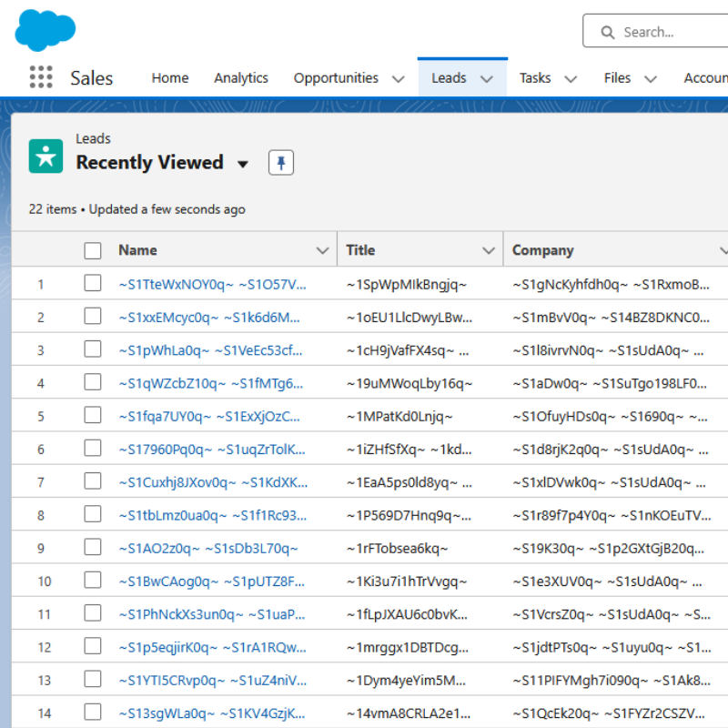
Task: Click title cell ~1SpWpMIkBngjq~
Action: tap(407, 284)
